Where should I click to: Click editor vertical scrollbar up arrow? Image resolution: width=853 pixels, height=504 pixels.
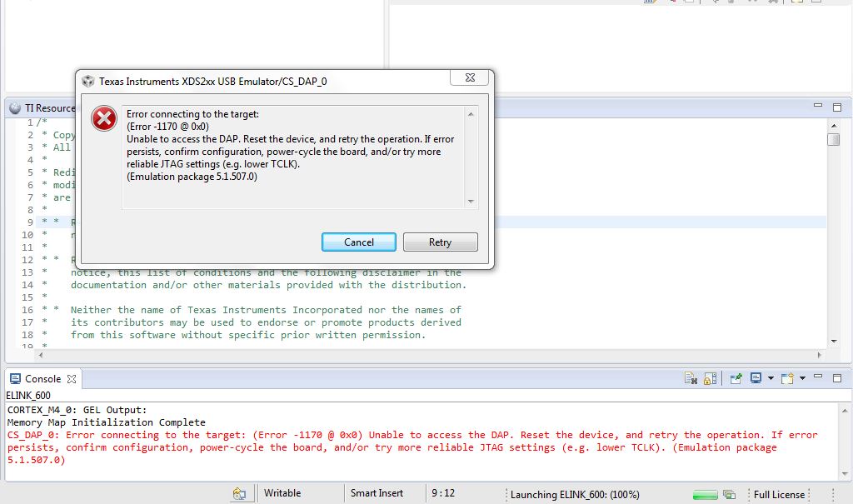point(834,127)
